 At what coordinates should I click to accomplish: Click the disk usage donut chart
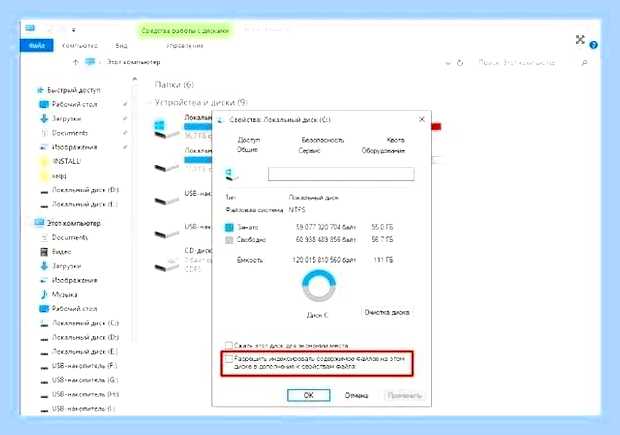click(319, 286)
